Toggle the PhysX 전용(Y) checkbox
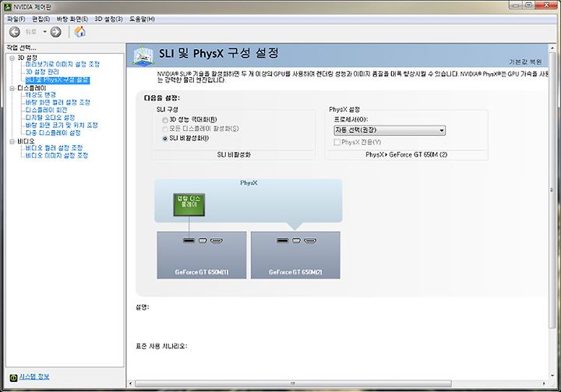This screenshot has width=561, height=392. (337, 142)
